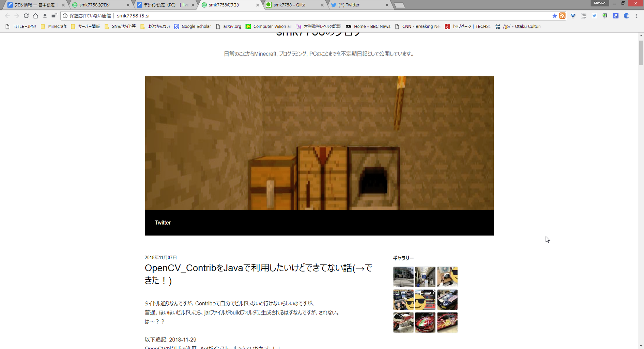
Task: Open the binary digits extension icon
Action: [584, 16]
